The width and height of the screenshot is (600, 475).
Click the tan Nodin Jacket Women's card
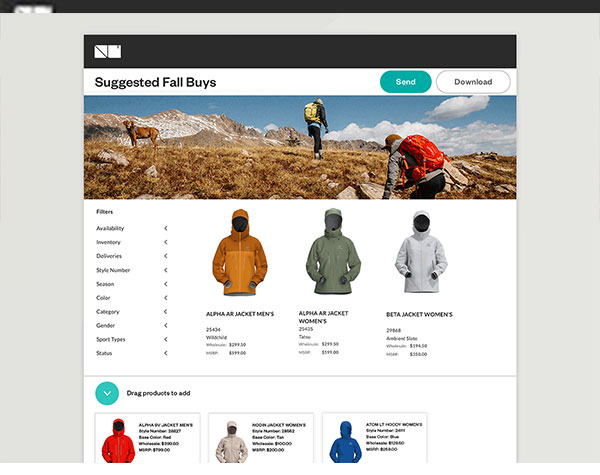tap(261, 438)
